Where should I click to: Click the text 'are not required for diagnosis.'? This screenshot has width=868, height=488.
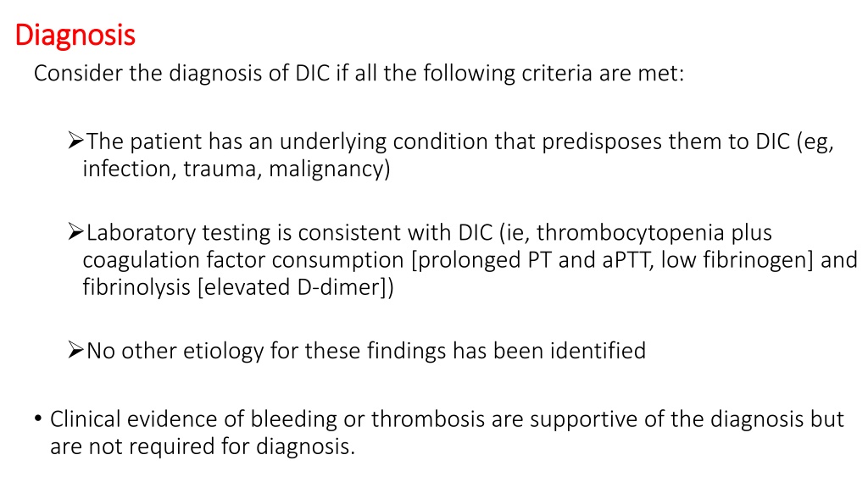[203, 446]
